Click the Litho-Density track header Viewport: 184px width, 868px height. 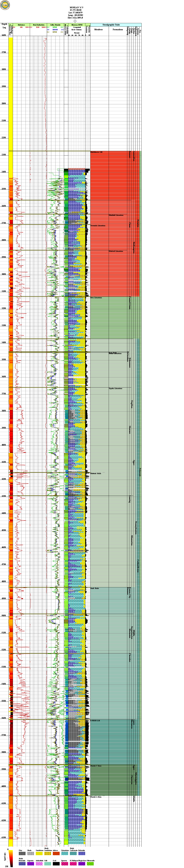click(56, 25)
